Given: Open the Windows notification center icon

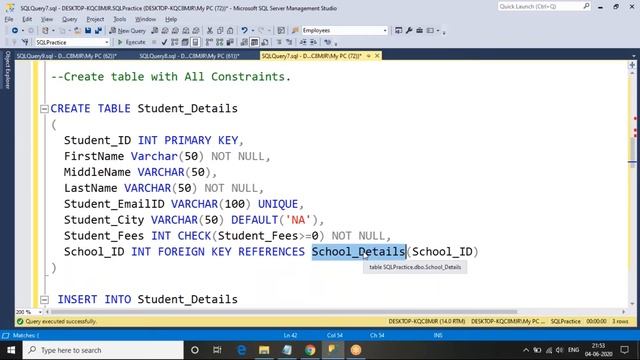Looking at the screenshot, I should [624, 350].
